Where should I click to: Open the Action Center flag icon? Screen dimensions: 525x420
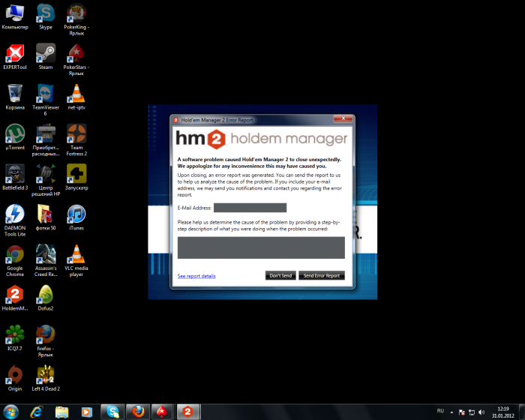click(x=462, y=412)
